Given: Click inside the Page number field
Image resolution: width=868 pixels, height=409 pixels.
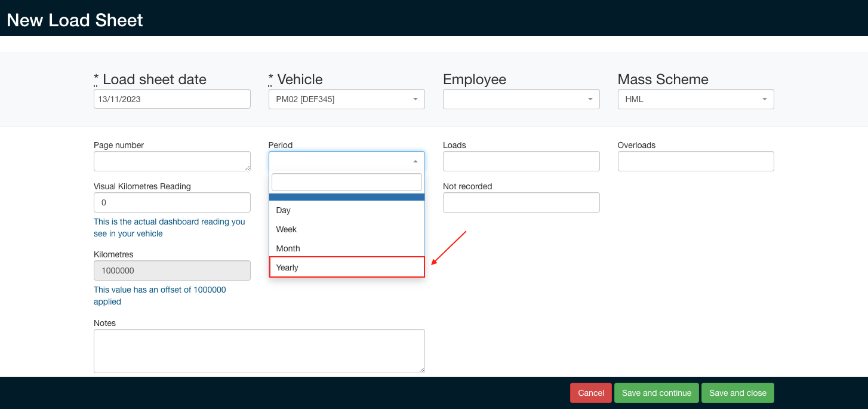Looking at the screenshot, I should coord(171,161).
